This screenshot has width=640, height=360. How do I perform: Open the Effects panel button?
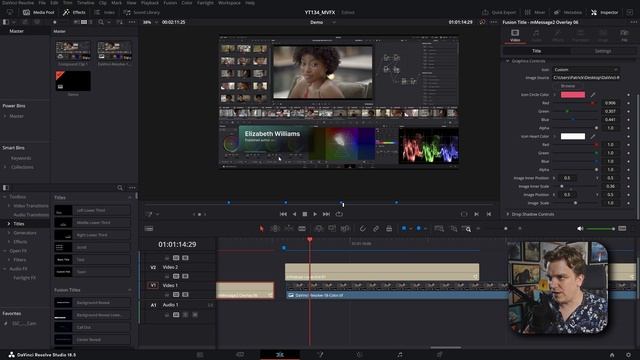click(x=74, y=12)
